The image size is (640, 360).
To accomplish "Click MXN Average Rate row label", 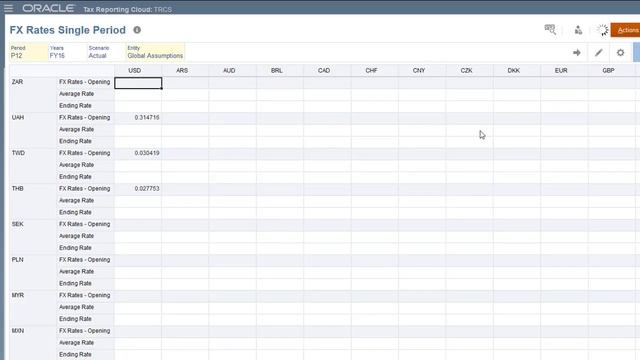I will pos(77,342).
